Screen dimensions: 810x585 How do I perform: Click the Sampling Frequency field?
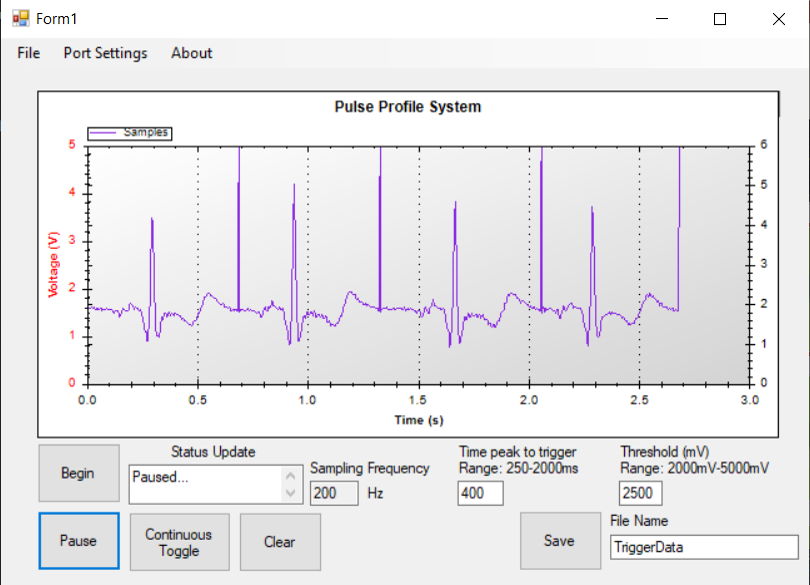point(334,493)
